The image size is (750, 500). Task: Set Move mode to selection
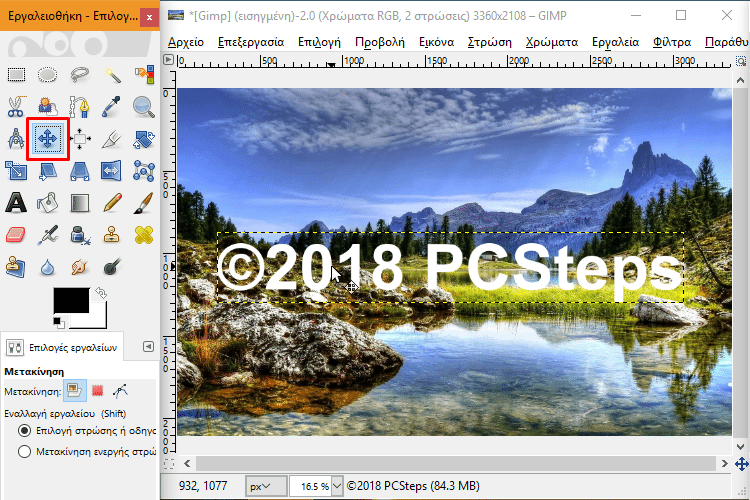[98, 391]
